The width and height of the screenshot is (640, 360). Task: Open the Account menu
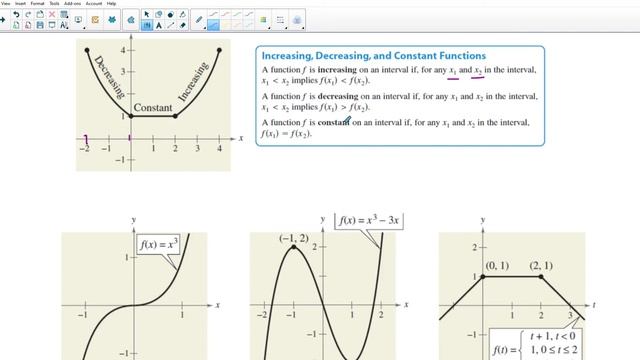[94, 3]
